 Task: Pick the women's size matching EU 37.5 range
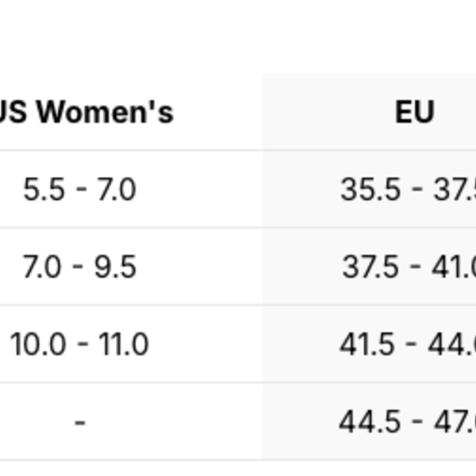[x=79, y=267]
